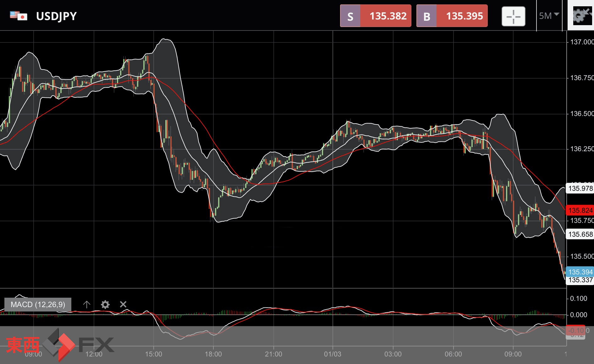Select the USDJPY symbol name
594x364 pixels.
coord(57,16)
